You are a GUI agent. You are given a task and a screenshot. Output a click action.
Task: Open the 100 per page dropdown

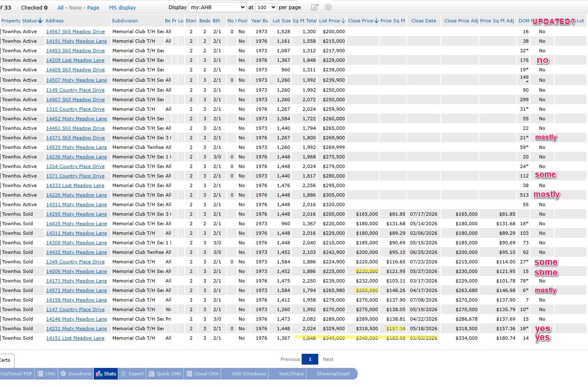tap(266, 7)
